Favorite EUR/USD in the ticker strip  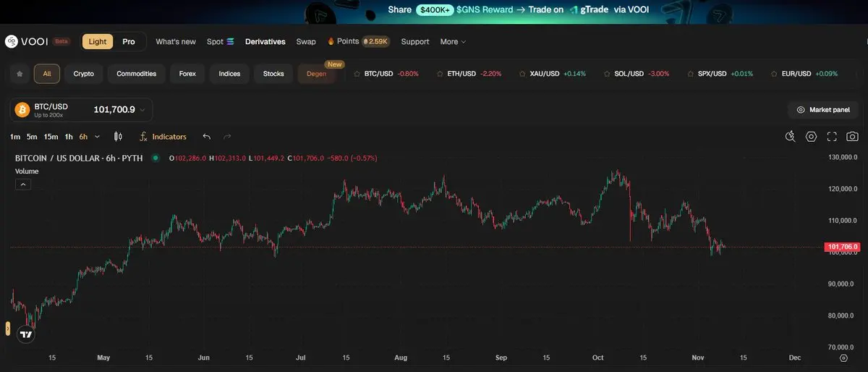[x=773, y=74]
